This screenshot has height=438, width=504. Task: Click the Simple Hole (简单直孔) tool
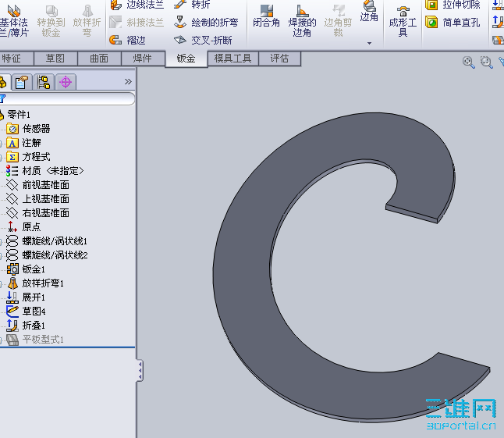tap(453, 22)
